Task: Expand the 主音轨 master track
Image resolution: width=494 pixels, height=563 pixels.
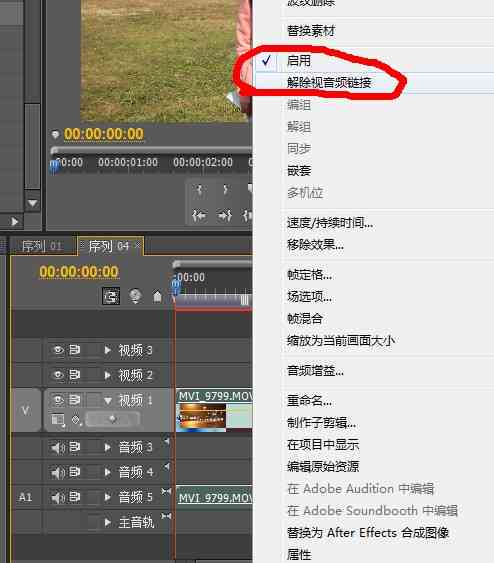Action: (x=107, y=522)
